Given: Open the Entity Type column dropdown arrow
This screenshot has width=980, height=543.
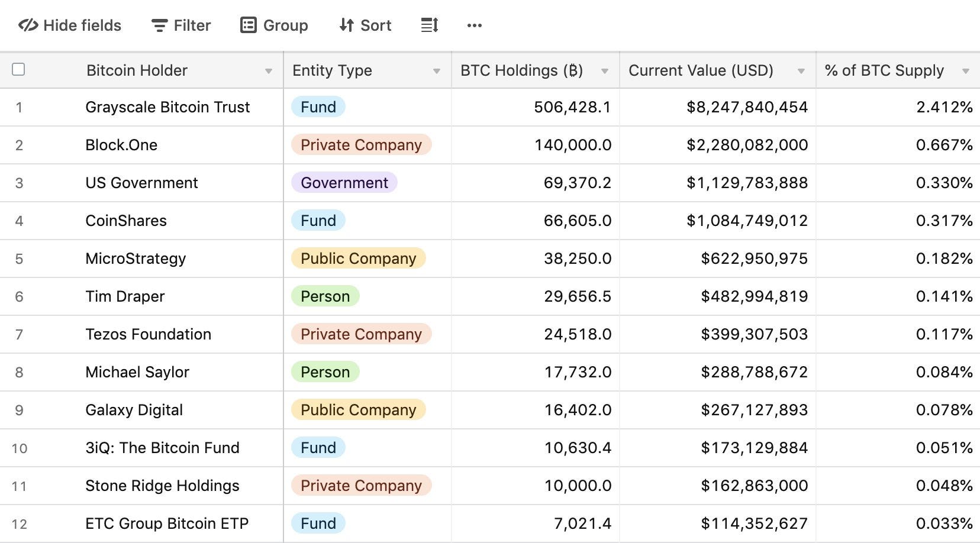Looking at the screenshot, I should [437, 71].
